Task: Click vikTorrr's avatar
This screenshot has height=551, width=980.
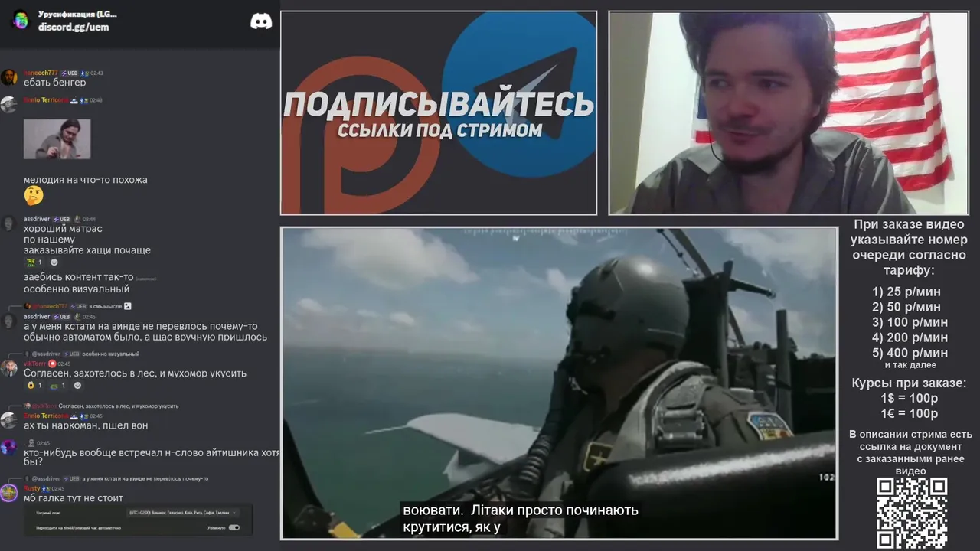Action: pos(9,368)
